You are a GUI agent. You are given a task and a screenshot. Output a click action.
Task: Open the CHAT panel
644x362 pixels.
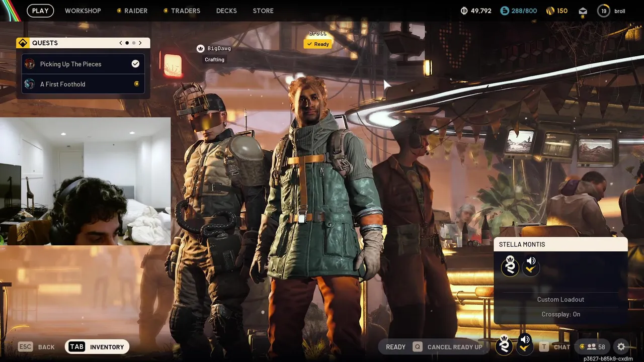pos(562,347)
